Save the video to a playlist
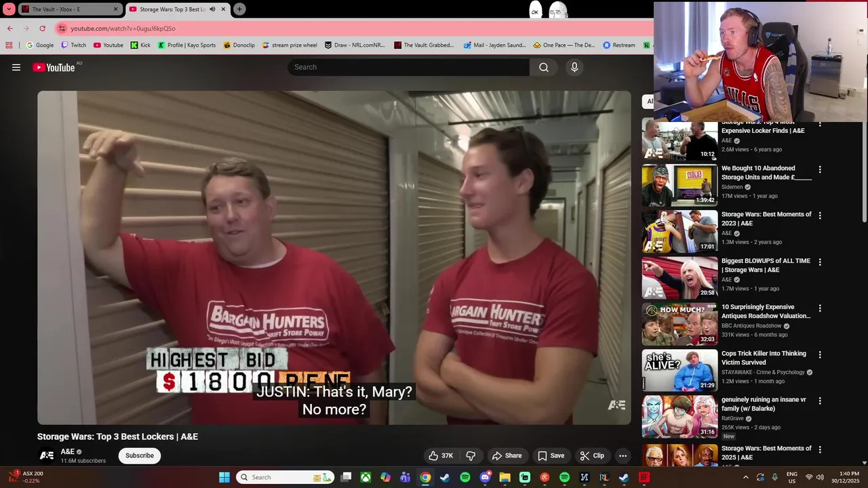 [x=551, y=455]
